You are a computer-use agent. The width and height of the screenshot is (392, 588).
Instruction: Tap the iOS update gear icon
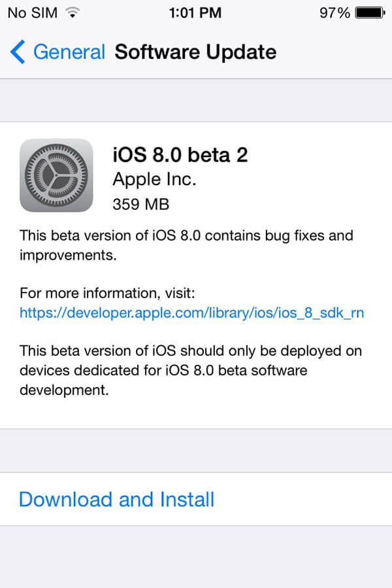click(56, 175)
